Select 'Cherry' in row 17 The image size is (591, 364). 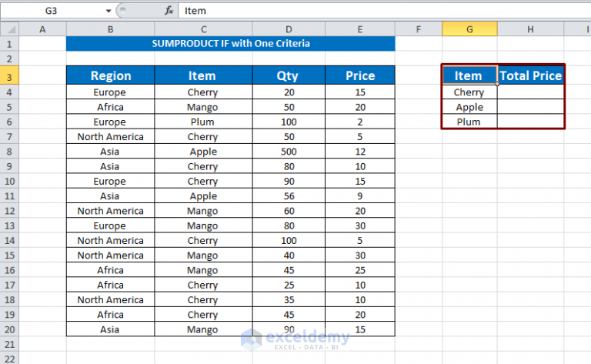tap(203, 285)
